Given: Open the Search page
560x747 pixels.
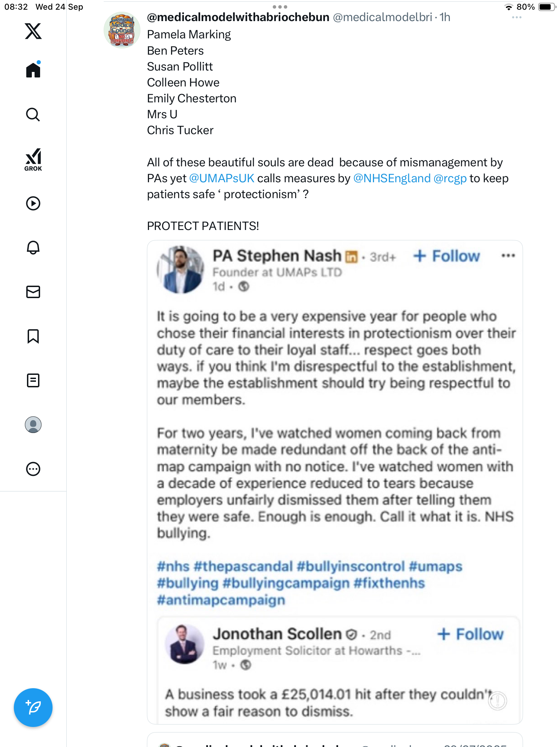Looking at the screenshot, I should [x=33, y=114].
